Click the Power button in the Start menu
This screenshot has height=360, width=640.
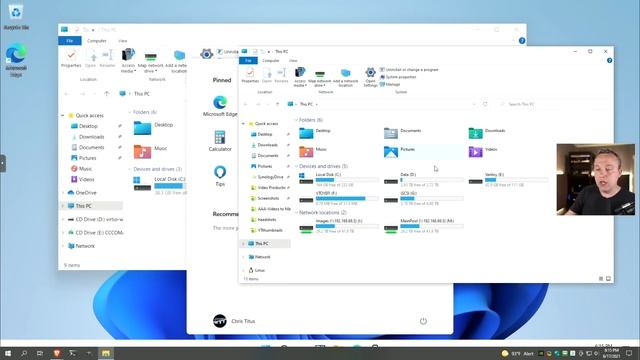[423, 321]
